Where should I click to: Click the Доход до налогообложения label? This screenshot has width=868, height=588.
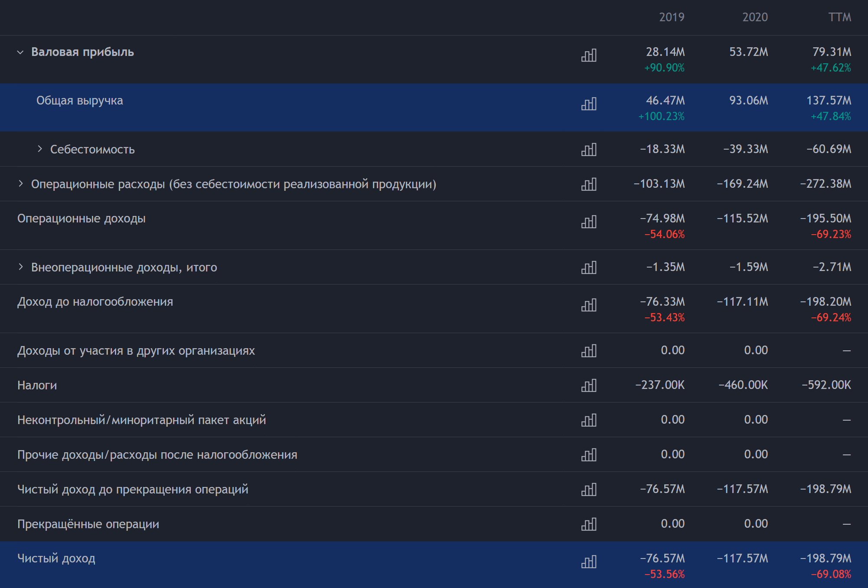coord(95,302)
